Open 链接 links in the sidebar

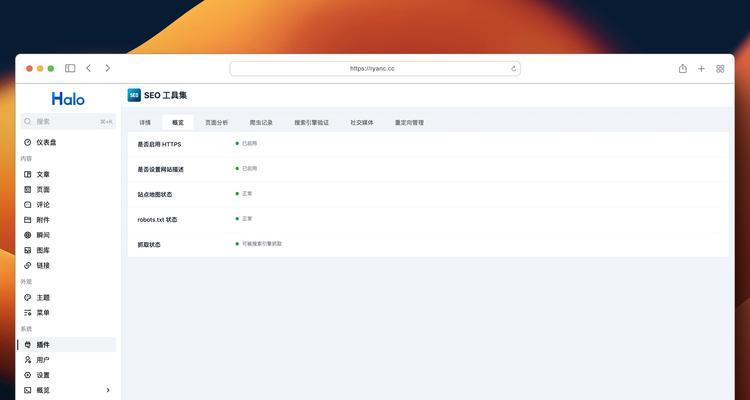point(68,266)
